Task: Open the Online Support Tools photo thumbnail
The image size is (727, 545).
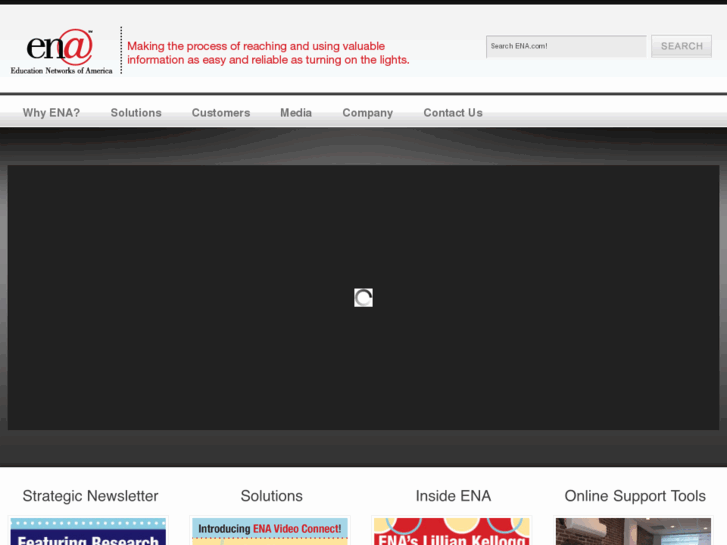Action: (633, 532)
